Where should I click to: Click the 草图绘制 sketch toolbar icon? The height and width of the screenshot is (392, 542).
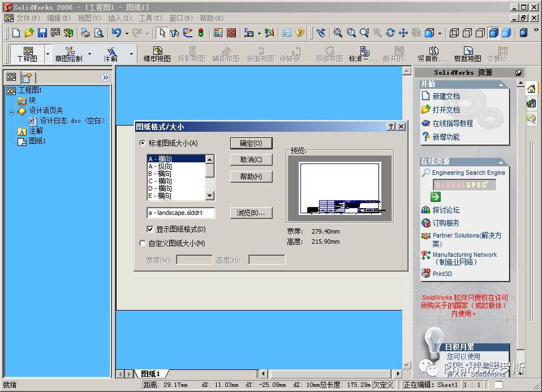[x=69, y=54]
